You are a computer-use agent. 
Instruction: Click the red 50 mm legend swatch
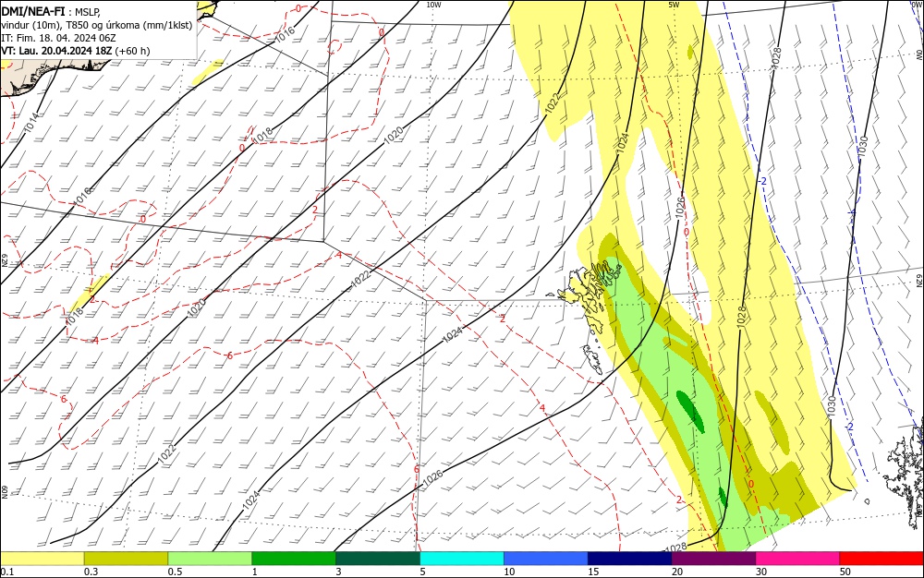881,559
